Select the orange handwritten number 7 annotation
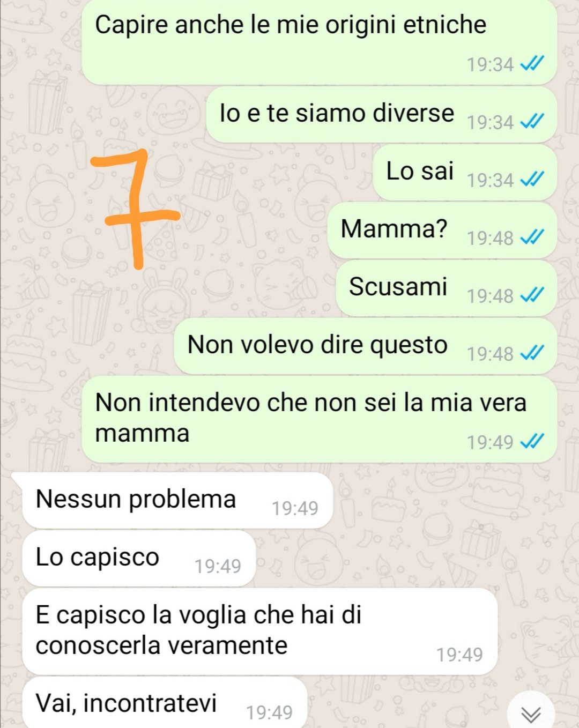The height and width of the screenshot is (728, 579). [x=135, y=208]
